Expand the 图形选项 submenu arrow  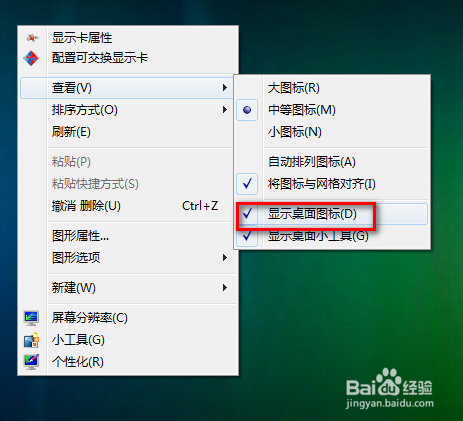click(225, 258)
